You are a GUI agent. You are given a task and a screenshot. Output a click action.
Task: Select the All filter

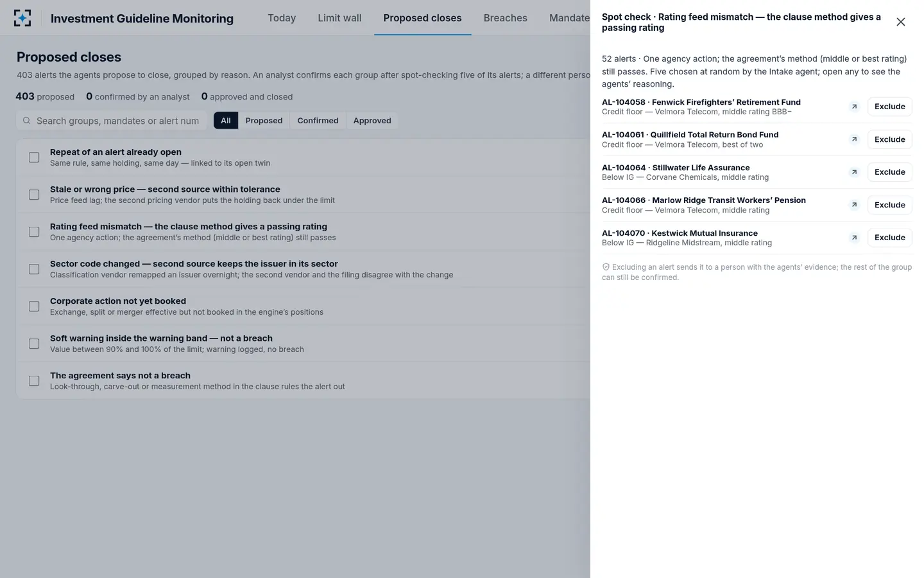pos(226,121)
